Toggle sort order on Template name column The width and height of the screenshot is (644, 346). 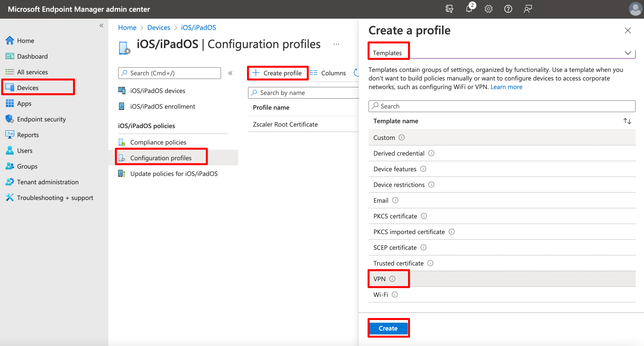tap(628, 121)
